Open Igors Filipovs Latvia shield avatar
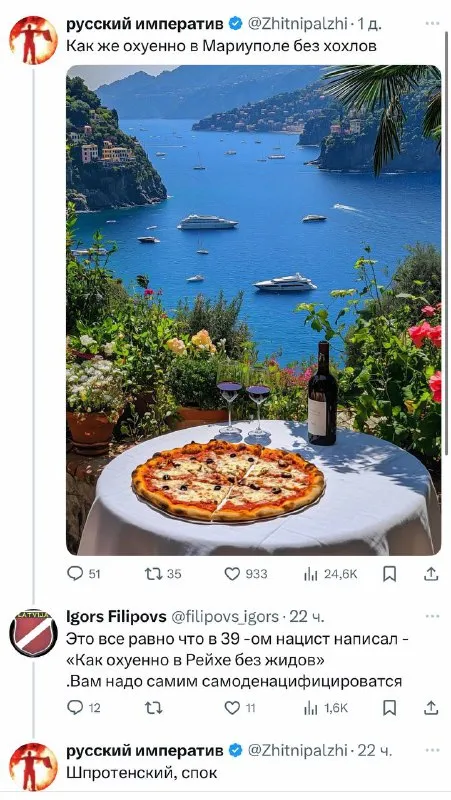451x800 pixels. pos(33,633)
